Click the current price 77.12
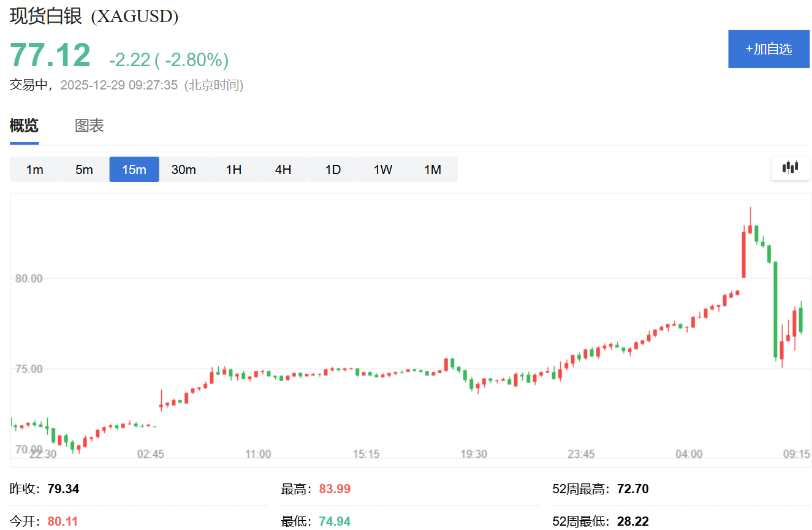This screenshot has width=812, height=530. [50, 55]
